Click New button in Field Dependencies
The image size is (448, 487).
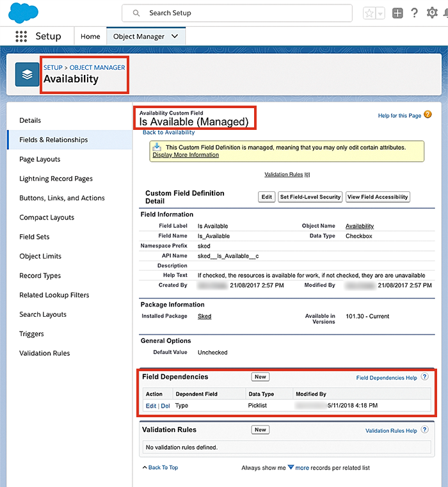click(x=260, y=377)
